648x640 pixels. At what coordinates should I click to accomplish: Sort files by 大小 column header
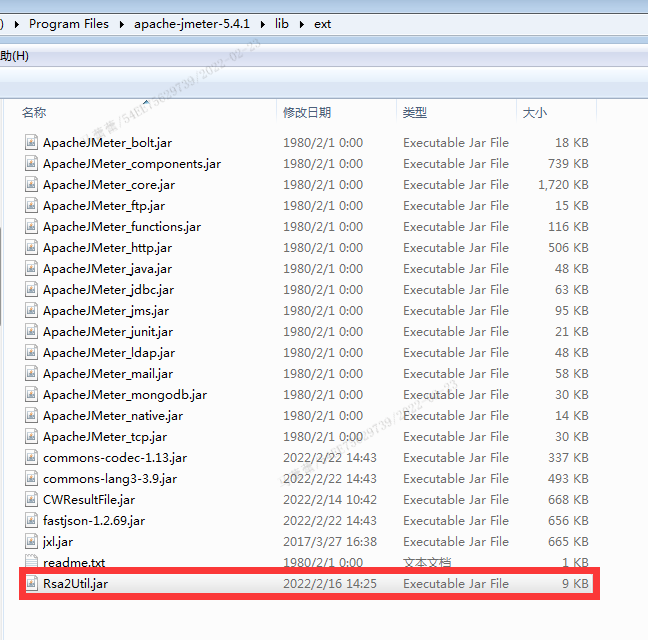pos(534,112)
